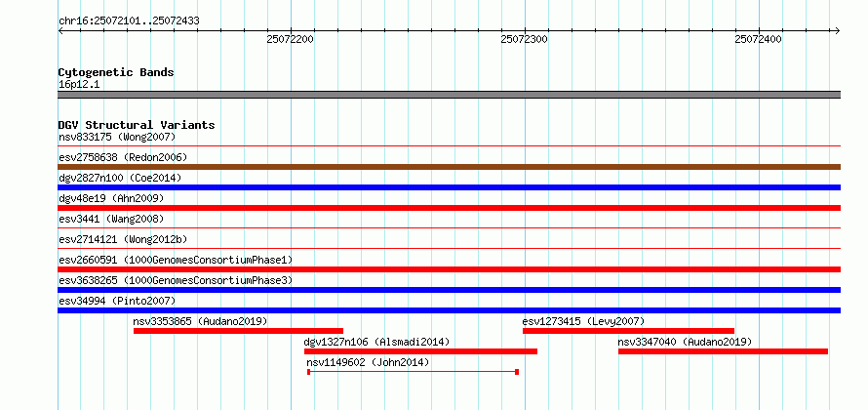Click the red esv1273415 variant bar

pyautogui.click(x=628, y=331)
